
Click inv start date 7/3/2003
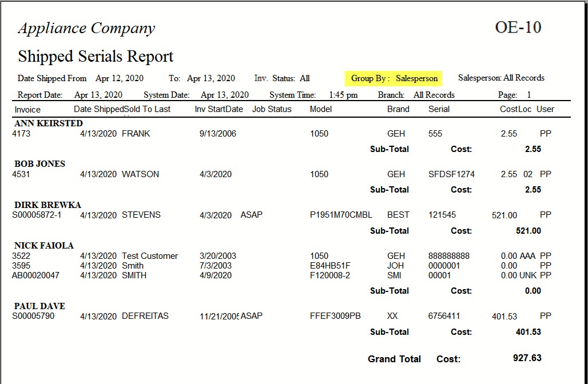216,266
